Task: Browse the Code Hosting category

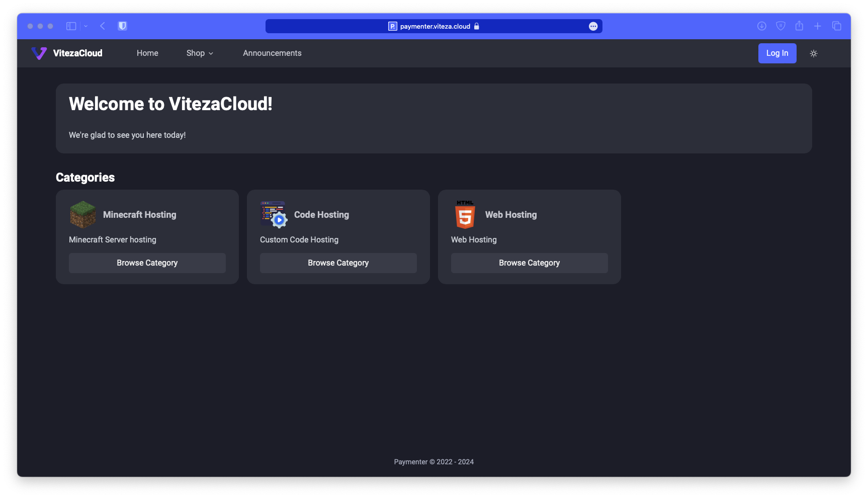Action: point(338,263)
